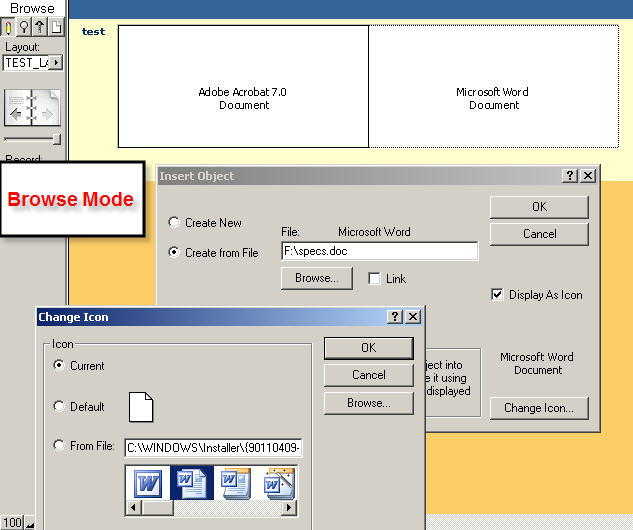The height and width of the screenshot is (530, 633).
Task: Select the Default icon radio button
Action: click(x=59, y=406)
